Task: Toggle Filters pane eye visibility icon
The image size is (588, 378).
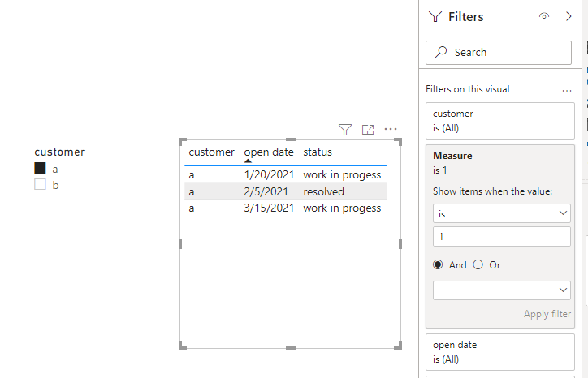Action: coord(544,16)
